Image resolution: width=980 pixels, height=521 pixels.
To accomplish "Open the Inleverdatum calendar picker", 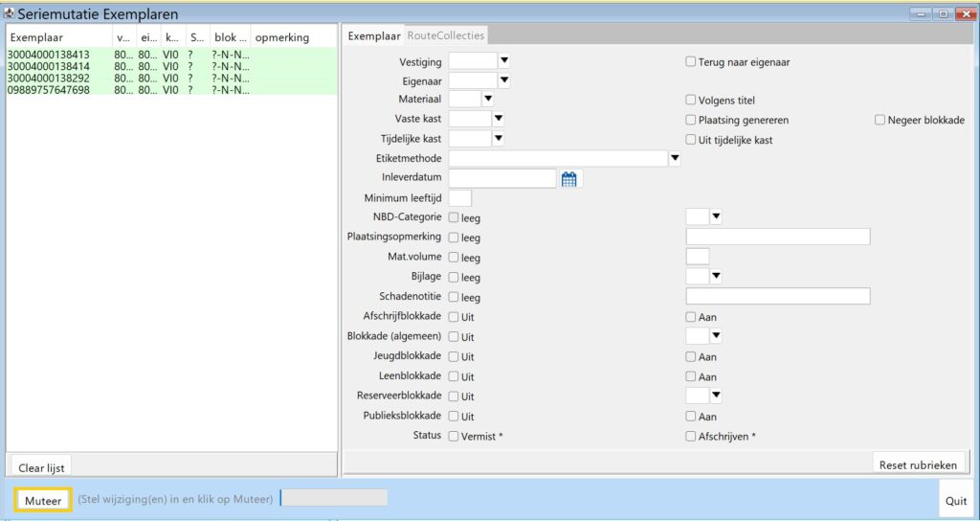I will [x=569, y=178].
